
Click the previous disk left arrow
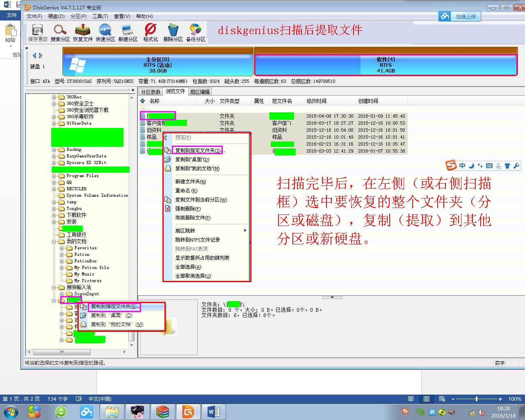click(34, 56)
